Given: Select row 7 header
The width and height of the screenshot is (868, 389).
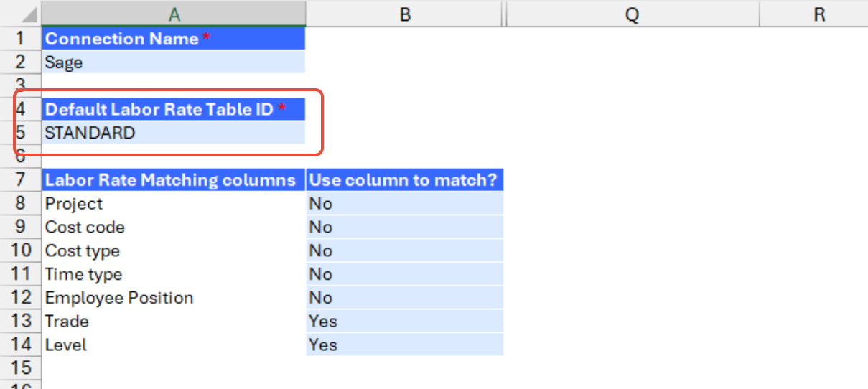Looking at the screenshot, I should pyautogui.click(x=20, y=180).
